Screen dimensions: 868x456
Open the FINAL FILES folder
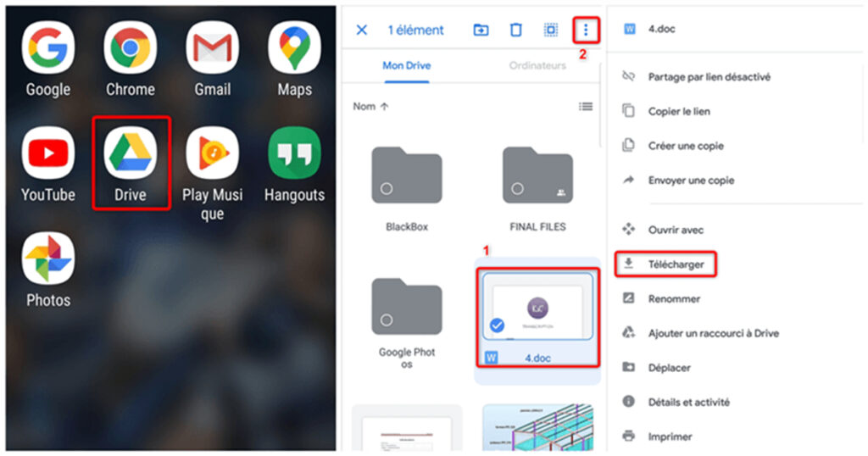537,175
